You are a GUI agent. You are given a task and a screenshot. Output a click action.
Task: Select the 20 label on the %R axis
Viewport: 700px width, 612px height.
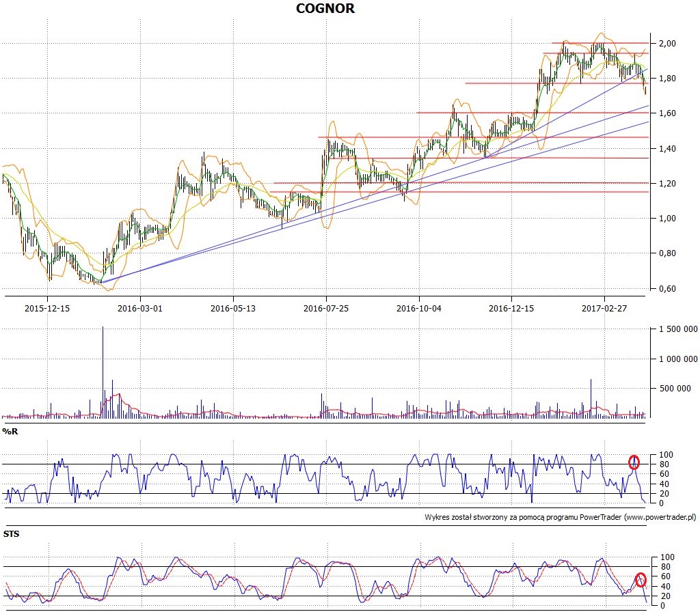664,493
